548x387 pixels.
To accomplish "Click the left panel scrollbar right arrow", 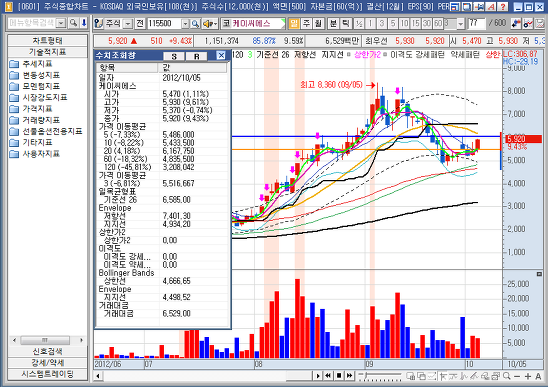I will click(x=81, y=340).
